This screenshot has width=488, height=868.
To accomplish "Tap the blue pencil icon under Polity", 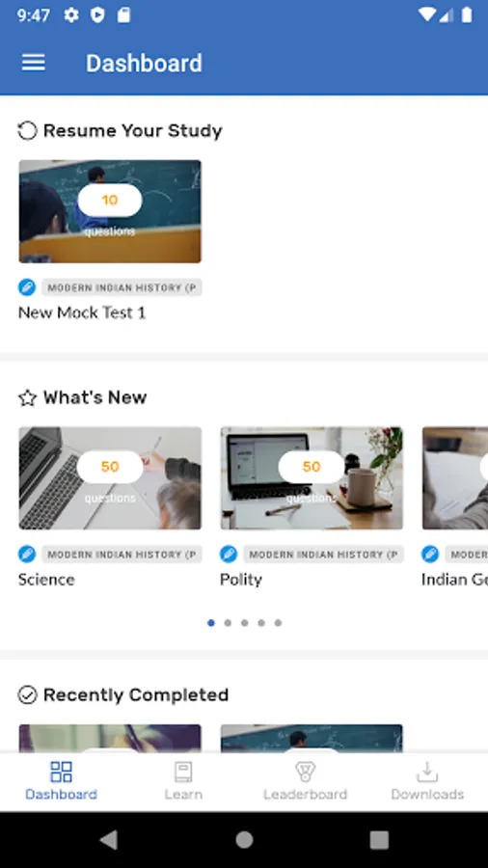I will 228,555.
